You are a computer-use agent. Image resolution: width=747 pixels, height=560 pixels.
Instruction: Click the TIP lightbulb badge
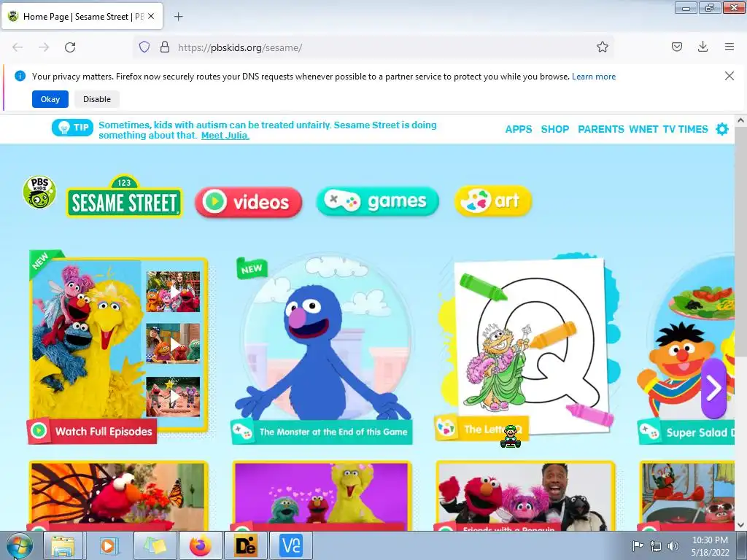coord(72,128)
